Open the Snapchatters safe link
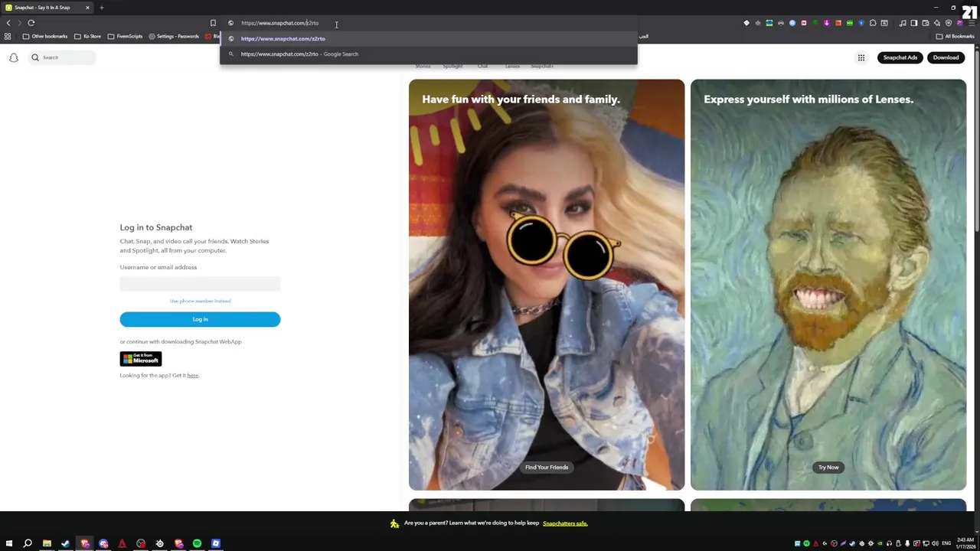 click(565, 523)
